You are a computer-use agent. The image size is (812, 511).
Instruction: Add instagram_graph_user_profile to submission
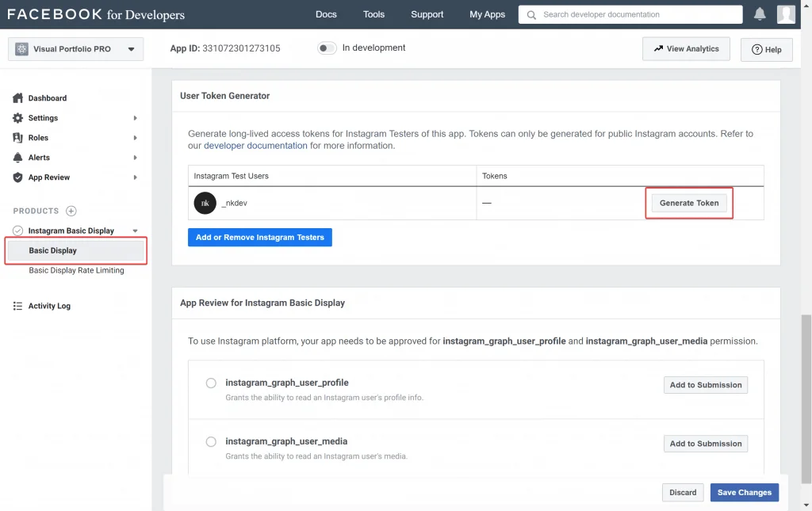click(x=705, y=385)
